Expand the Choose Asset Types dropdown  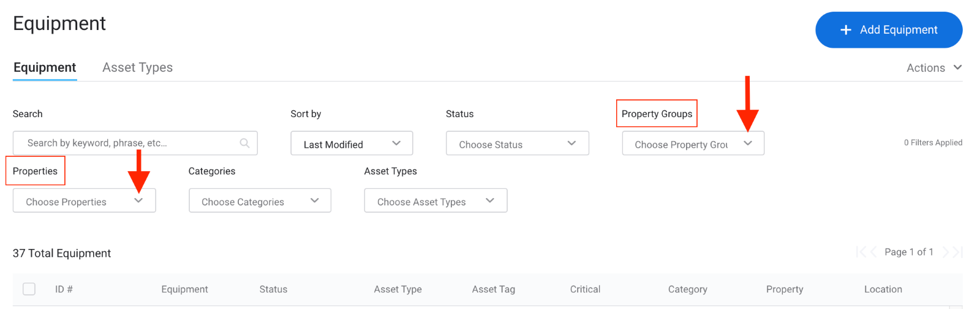point(435,201)
